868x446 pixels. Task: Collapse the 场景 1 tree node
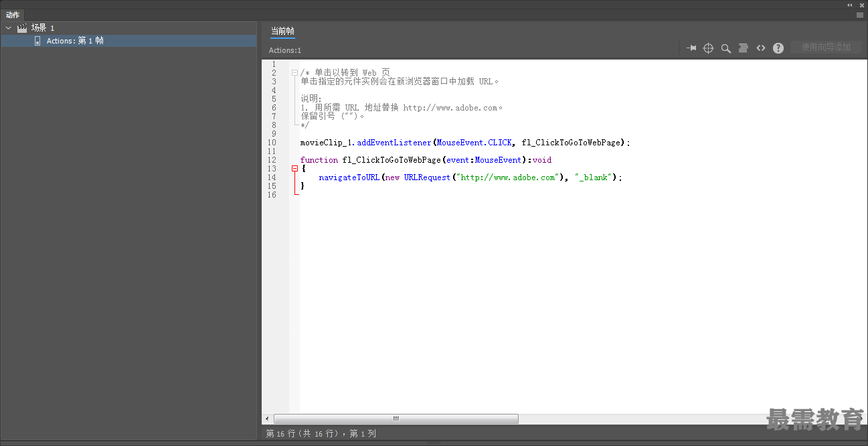pos(8,28)
